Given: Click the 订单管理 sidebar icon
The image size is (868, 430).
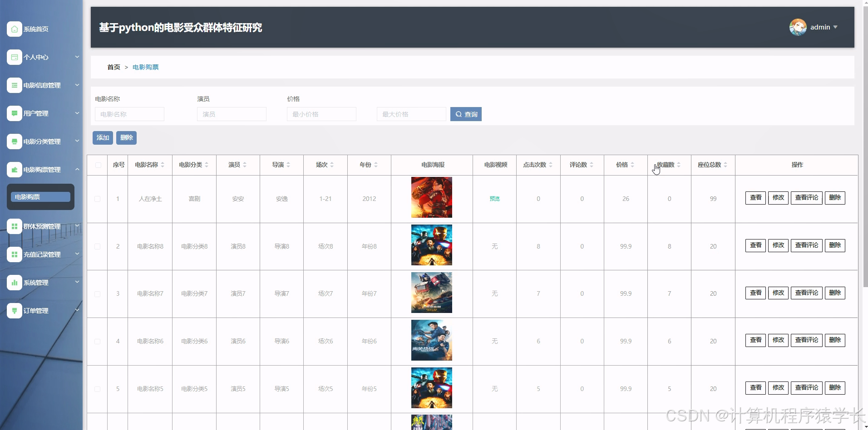Looking at the screenshot, I should click(x=15, y=311).
